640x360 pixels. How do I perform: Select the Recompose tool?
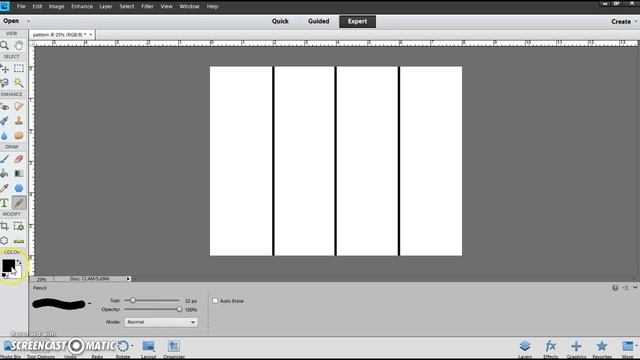(x=19, y=226)
